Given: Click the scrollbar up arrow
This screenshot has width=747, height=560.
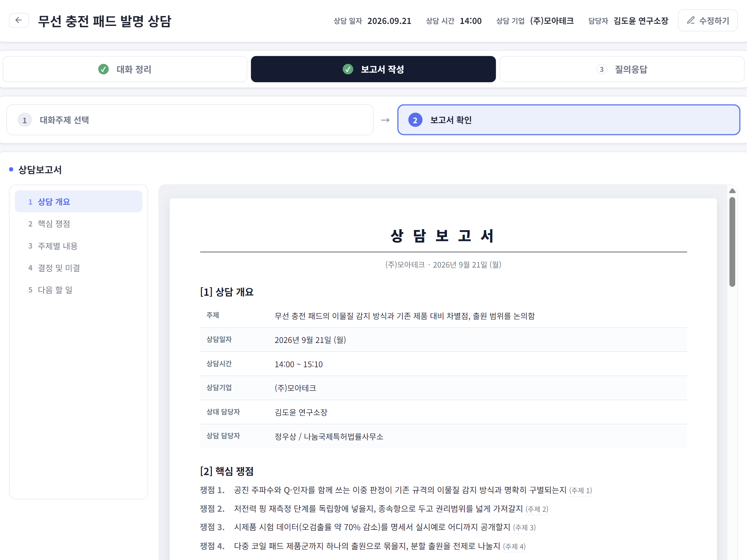Looking at the screenshot, I should click(x=732, y=191).
